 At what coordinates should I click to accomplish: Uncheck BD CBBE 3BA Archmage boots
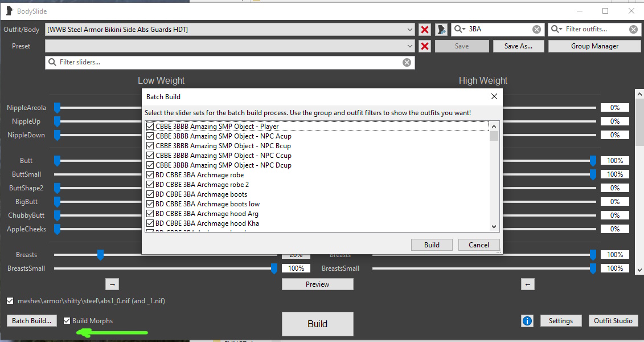tap(150, 194)
